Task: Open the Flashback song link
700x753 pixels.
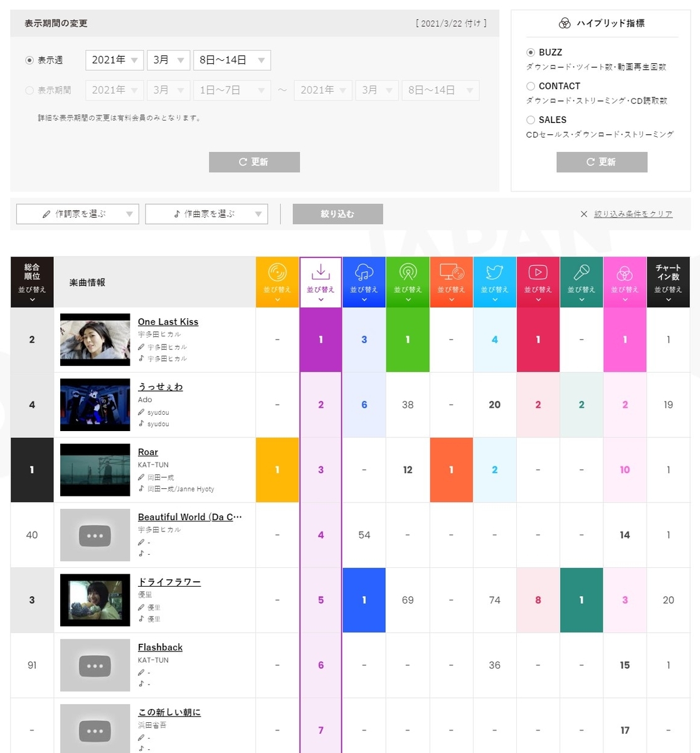Action: coord(161,647)
